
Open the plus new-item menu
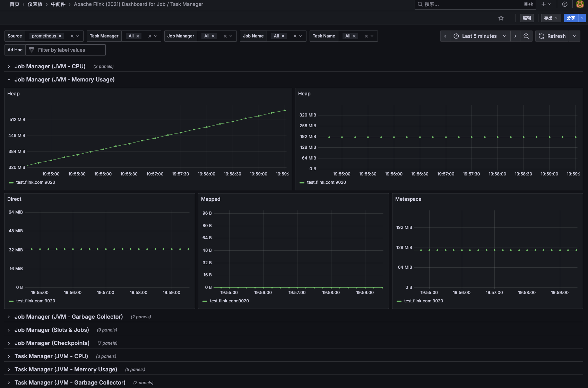pyautogui.click(x=546, y=4)
